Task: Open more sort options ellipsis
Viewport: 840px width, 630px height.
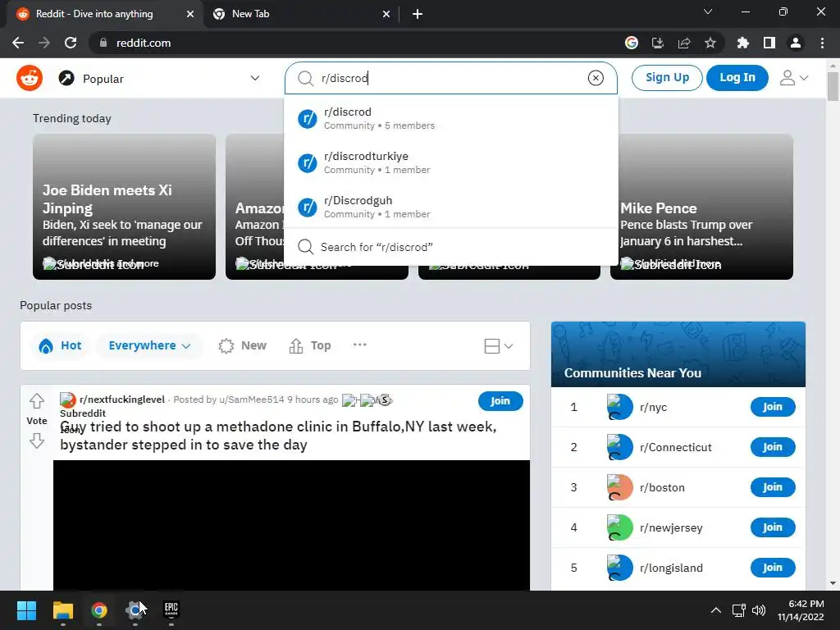Action: click(360, 345)
